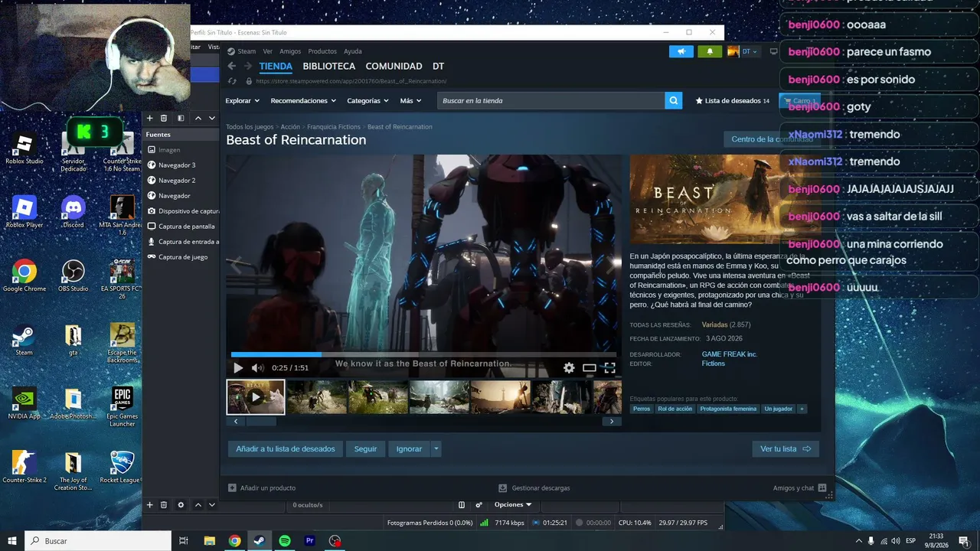Expand the arrow next to Ignorar
Screen dimensions: 980x551
(436, 449)
